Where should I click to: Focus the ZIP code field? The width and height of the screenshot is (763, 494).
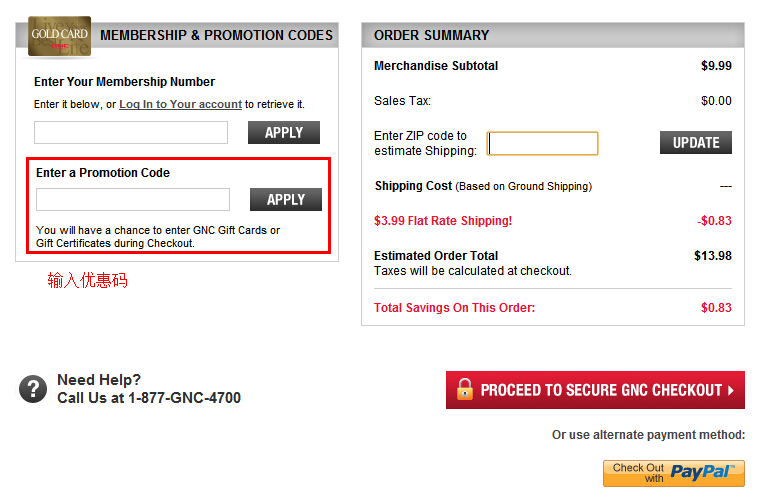click(x=543, y=143)
